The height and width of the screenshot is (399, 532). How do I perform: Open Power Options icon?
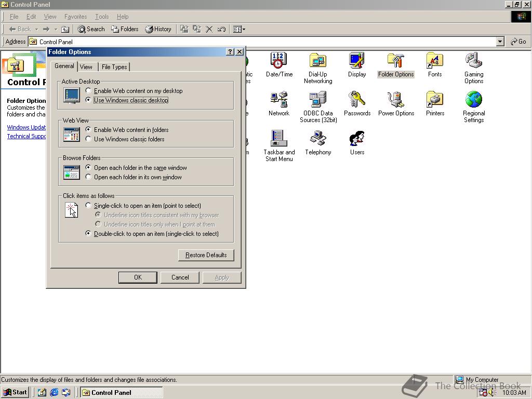(x=396, y=103)
